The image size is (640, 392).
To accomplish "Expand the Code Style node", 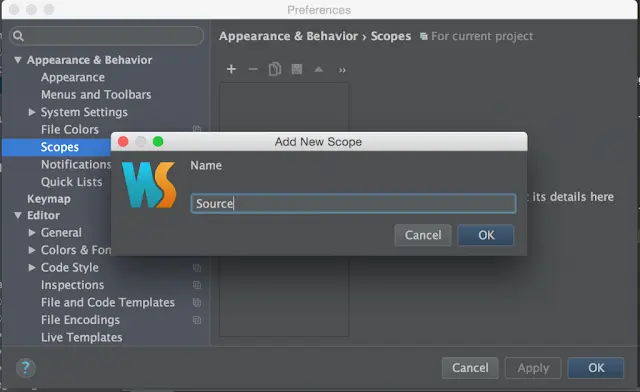I will (x=32, y=267).
